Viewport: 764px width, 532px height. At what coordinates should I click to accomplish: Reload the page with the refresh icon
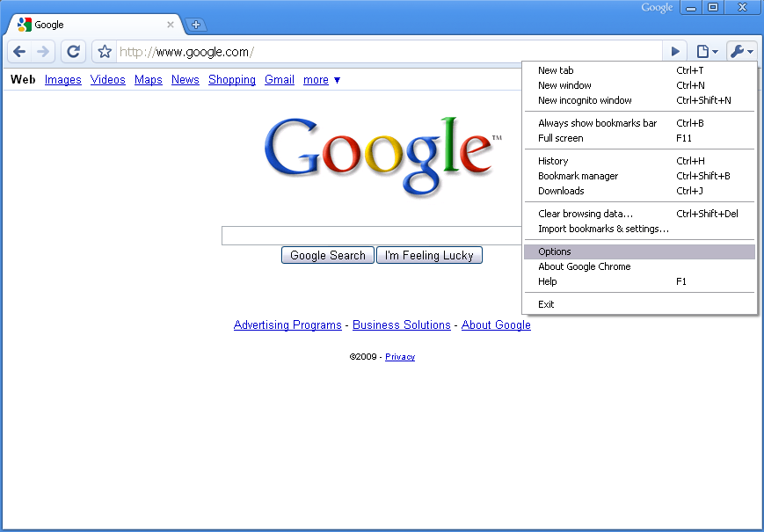tap(73, 52)
